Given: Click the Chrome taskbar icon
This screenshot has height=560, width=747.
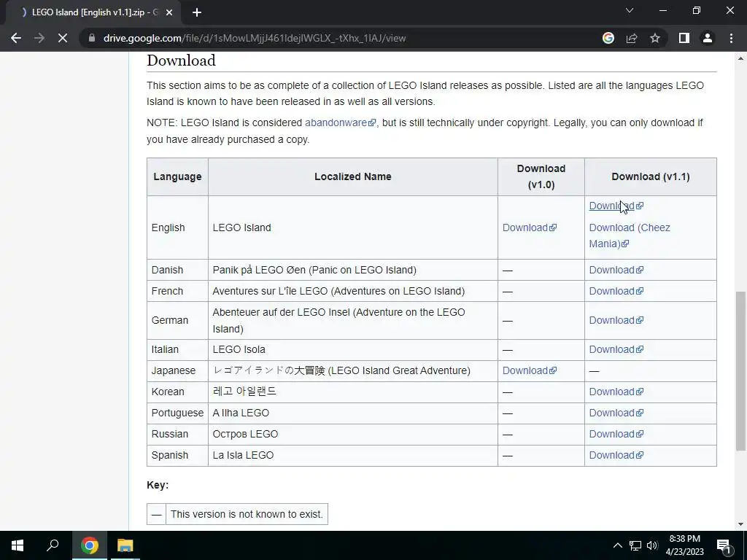Looking at the screenshot, I should click(x=89, y=545).
